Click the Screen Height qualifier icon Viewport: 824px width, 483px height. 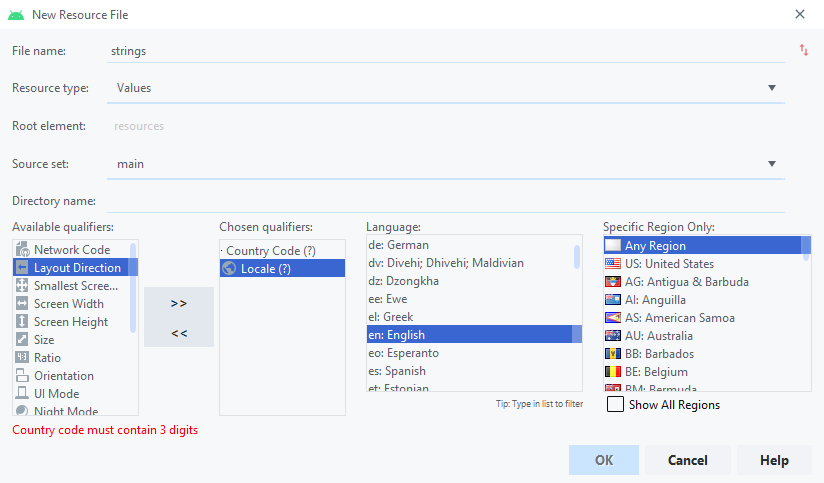point(22,322)
